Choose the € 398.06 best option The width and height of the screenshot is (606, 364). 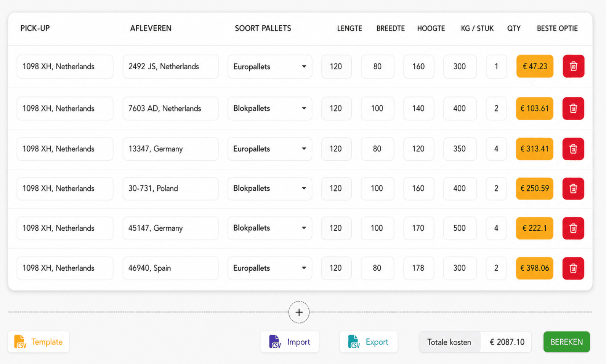[535, 268]
